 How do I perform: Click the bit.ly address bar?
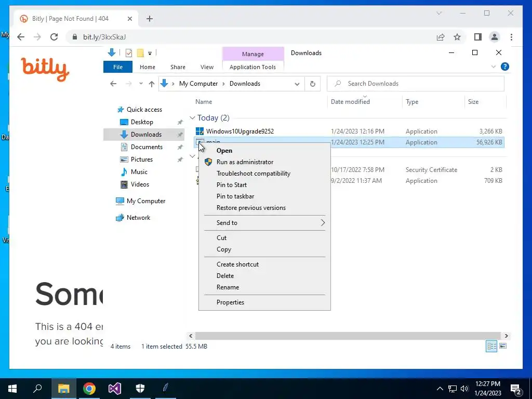251,37
